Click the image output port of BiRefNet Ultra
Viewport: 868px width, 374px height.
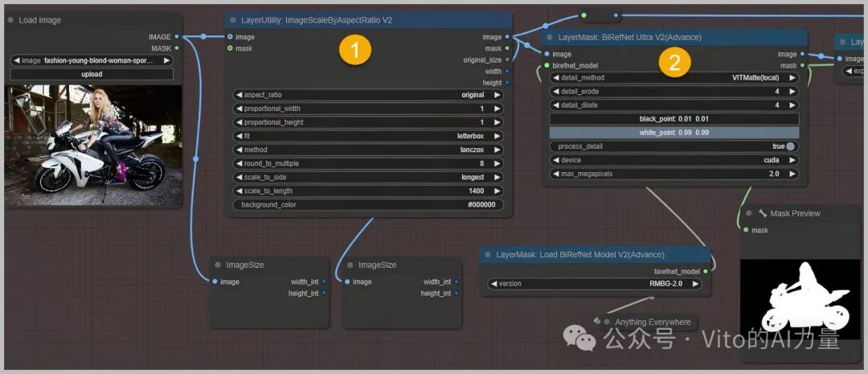[x=803, y=54]
